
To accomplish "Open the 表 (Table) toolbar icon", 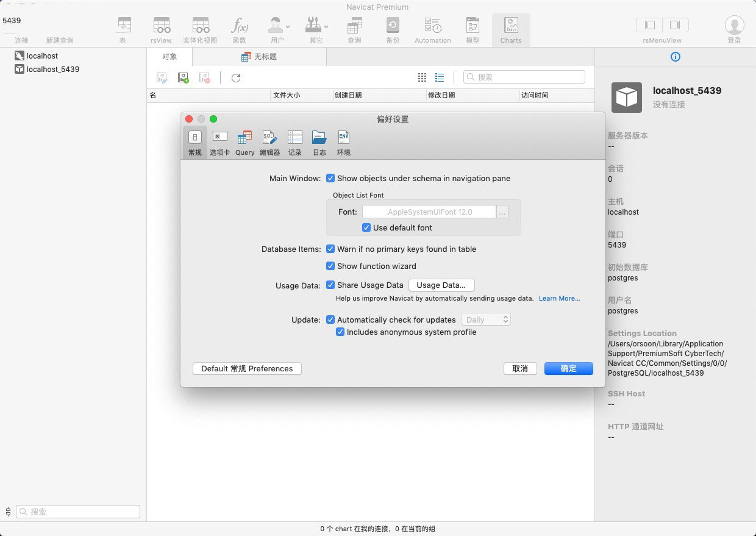I will coord(124,25).
